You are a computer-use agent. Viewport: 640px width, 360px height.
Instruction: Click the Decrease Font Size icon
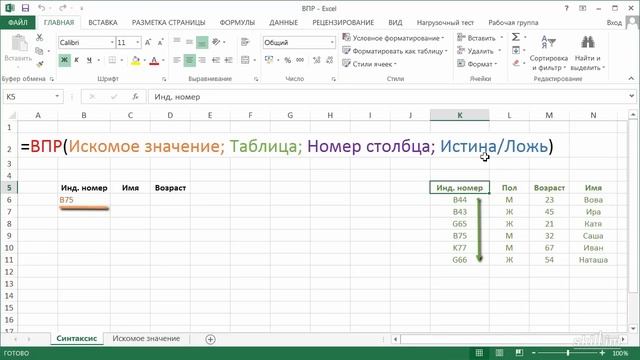(161, 42)
